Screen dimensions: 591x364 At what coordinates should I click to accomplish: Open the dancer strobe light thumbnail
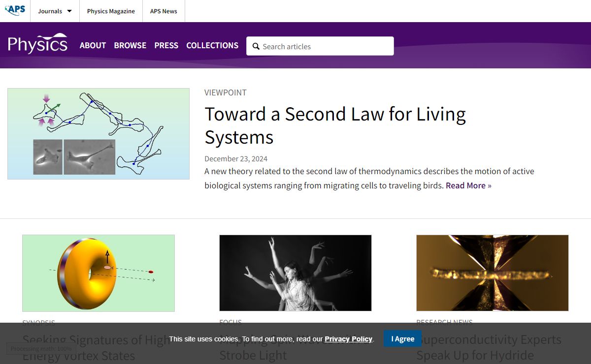click(295, 273)
